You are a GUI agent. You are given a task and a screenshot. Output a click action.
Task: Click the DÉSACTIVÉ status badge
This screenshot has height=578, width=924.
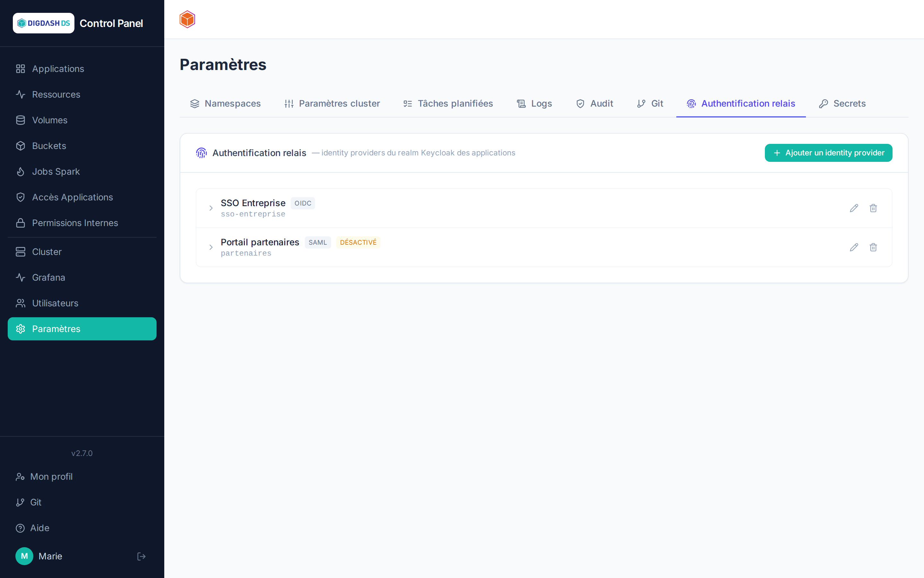click(358, 242)
